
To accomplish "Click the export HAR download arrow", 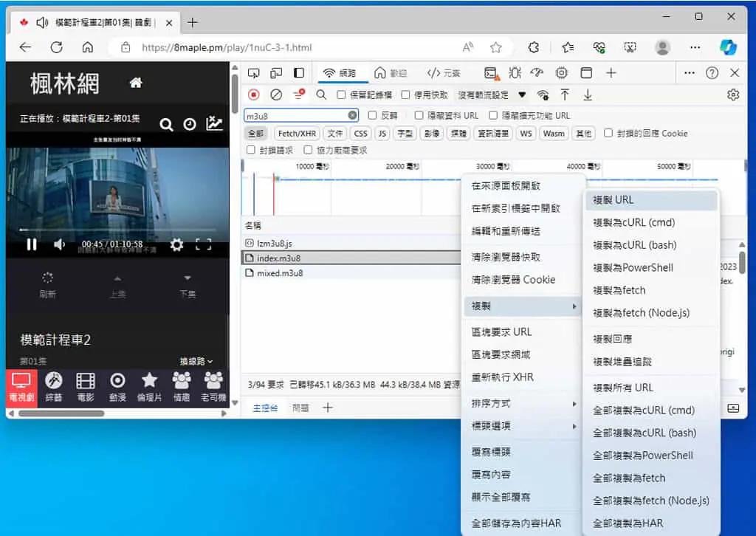I will pyautogui.click(x=587, y=95).
